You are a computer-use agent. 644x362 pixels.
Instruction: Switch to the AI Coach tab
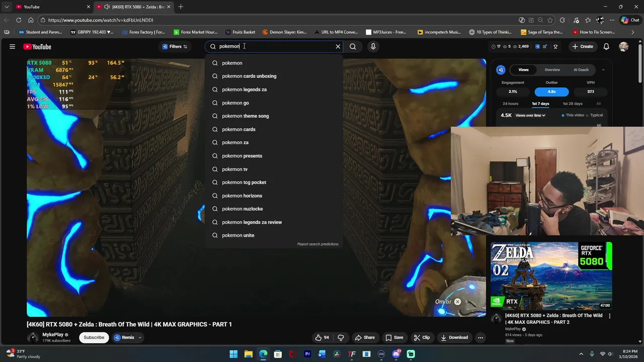coord(581,70)
